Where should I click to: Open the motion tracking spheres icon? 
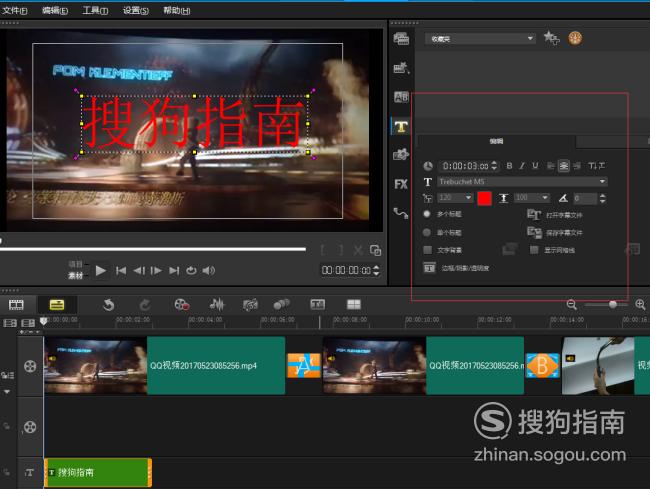point(281,305)
